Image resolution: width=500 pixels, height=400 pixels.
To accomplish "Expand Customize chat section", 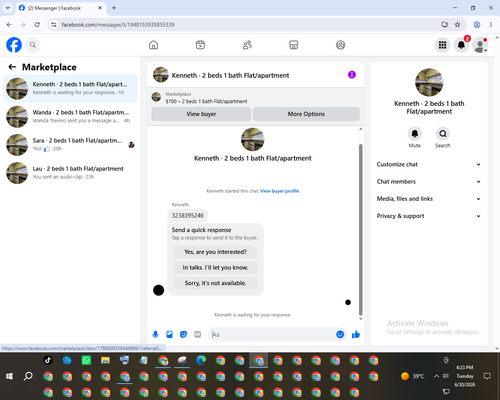I will (429, 164).
